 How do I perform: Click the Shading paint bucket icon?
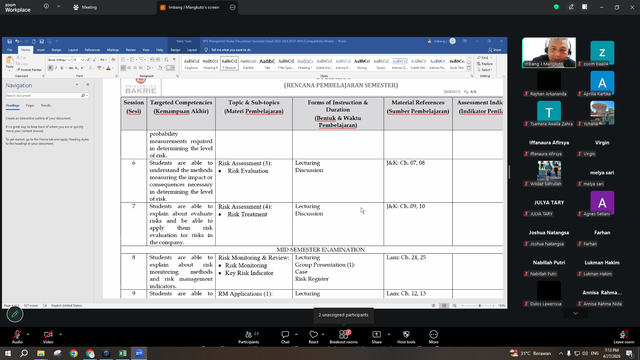(160, 68)
